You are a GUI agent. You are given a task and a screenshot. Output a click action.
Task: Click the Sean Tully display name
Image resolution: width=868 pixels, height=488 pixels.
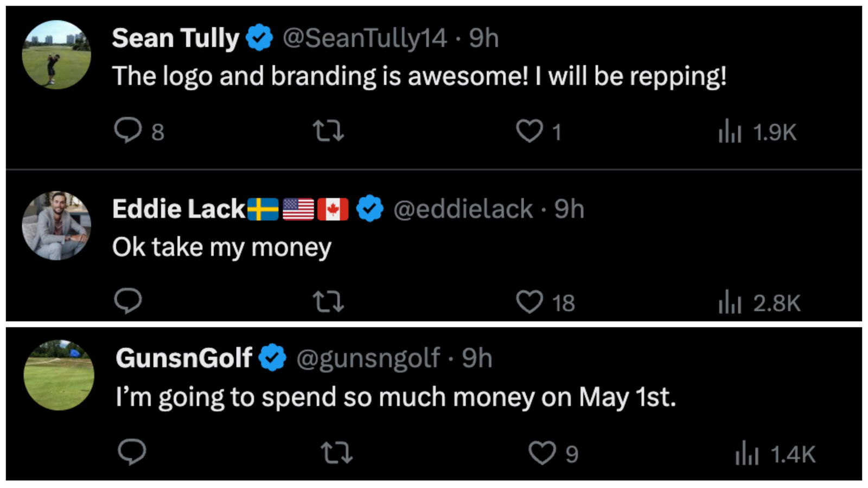click(175, 38)
